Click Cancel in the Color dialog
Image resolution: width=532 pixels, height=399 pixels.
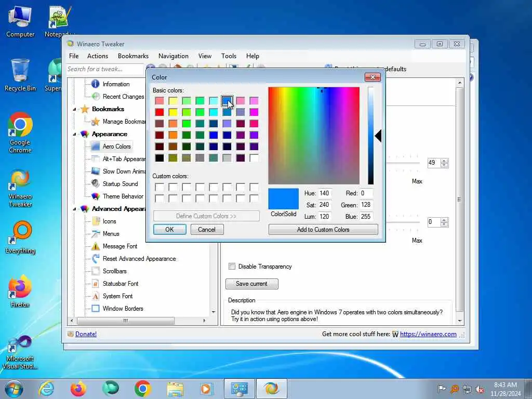(207, 229)
